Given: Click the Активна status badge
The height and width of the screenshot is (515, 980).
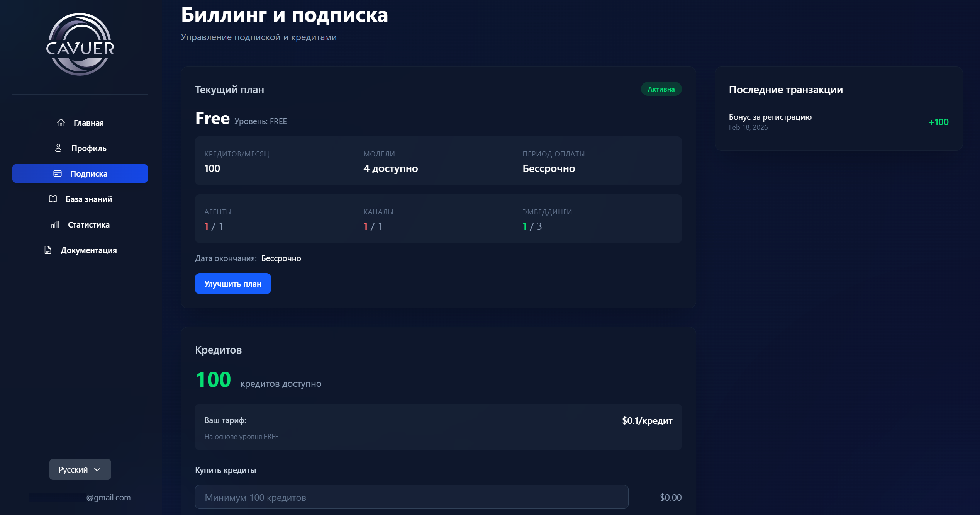Looking at the screenshot, I should point(661,89).
